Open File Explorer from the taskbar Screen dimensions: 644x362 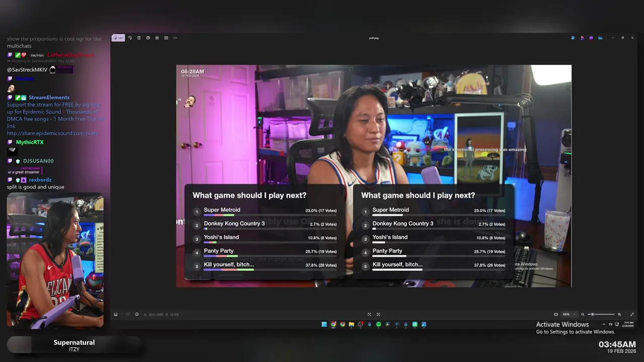coord(351,324)
